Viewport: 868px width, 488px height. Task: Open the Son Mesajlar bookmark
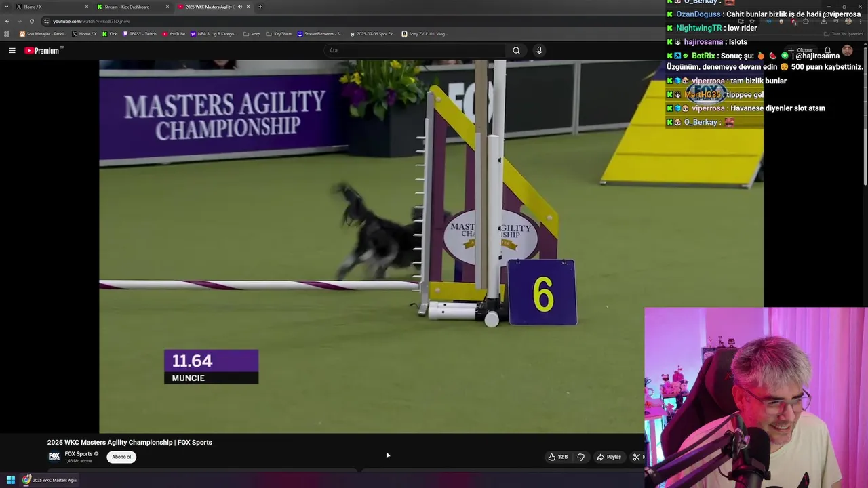pos(43,34)
